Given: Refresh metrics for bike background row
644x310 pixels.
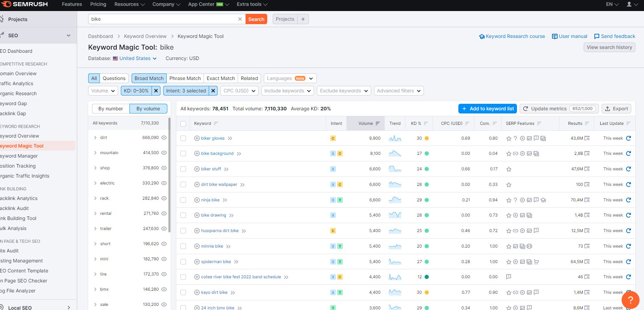Looking at the screenshot, I should 629,153.
